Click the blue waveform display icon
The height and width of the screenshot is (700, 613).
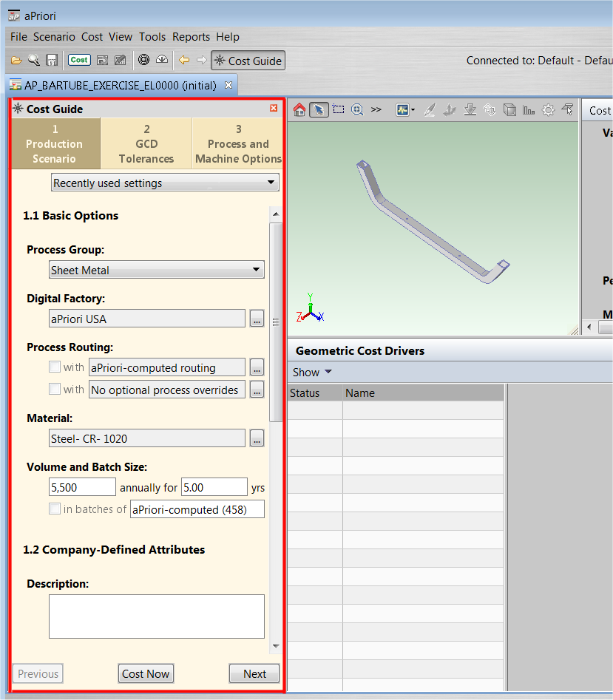click(x=403, y=110)
